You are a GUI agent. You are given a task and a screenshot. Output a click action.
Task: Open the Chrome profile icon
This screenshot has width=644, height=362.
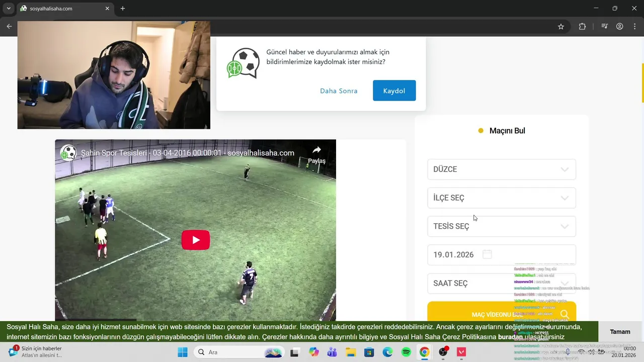[x=620, y=27]
